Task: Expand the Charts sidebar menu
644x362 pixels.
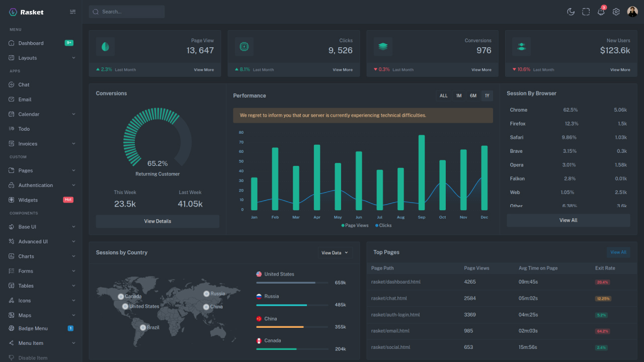Action: click(x=26, y=256)
